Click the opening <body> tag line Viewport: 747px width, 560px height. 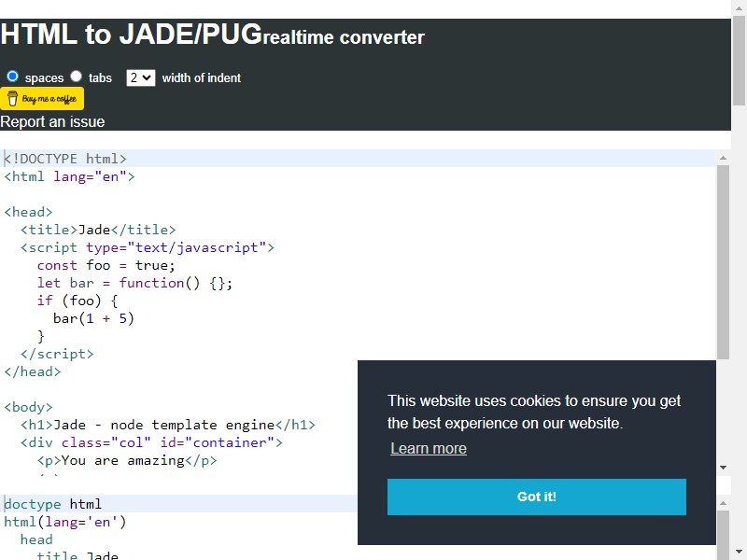pyautogui.click(x=29, y=407)
